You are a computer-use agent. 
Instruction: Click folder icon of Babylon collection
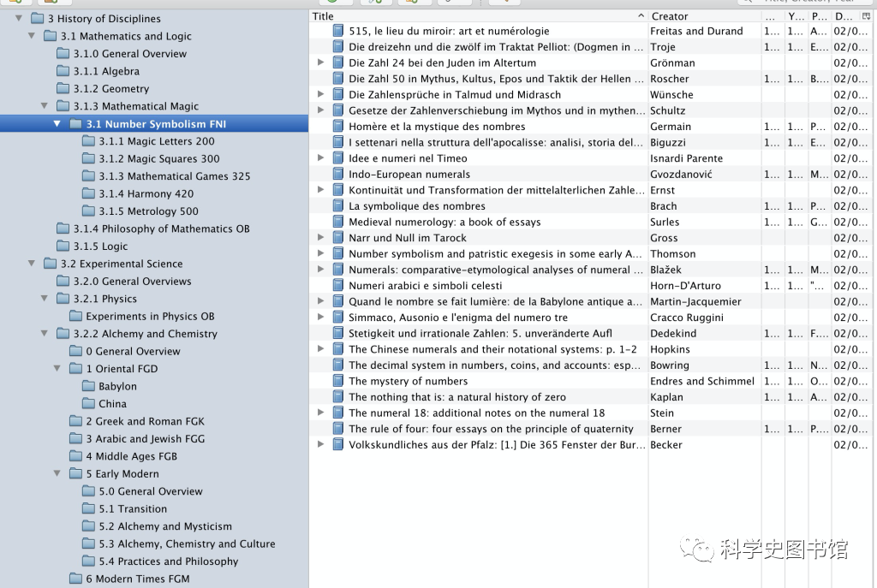coord(88,386)
